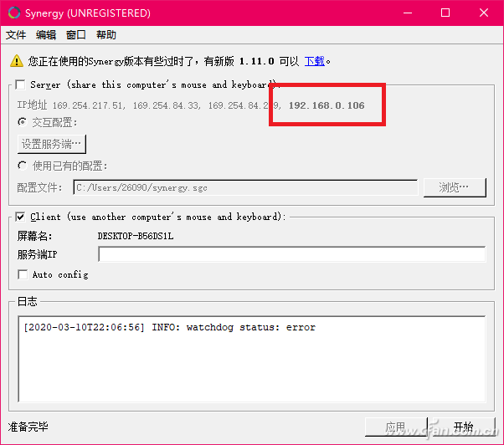The image size is (504, 445).
Task: Uncheck the Client checkbox
Action: pyautogui.click(x=21, y=217)
